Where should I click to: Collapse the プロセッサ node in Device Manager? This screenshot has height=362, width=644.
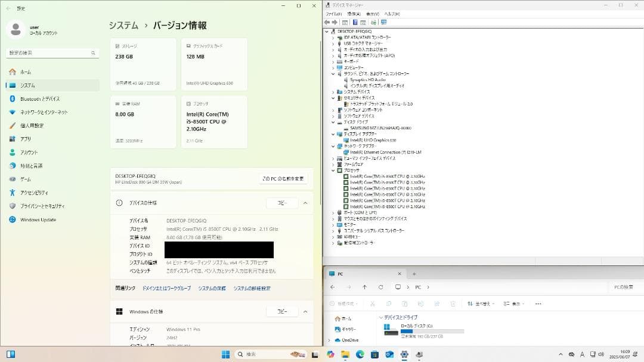tap(334, 169)
